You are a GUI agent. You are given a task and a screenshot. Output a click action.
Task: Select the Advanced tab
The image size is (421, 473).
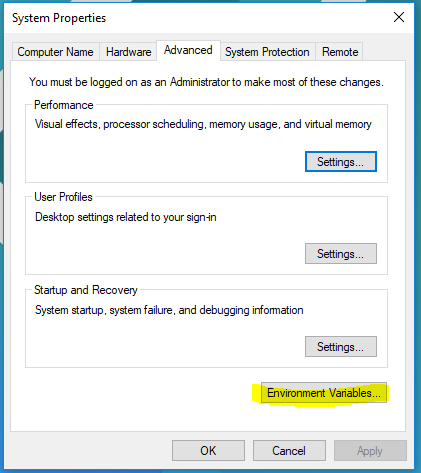point(188,50)
